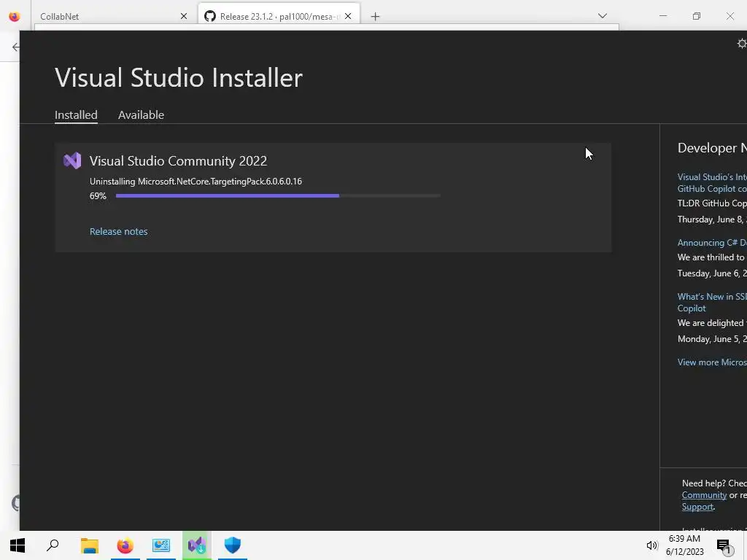Expand the Firefox list all tabs dropdown
Viewport: 747px width, 560px height.
602,16
